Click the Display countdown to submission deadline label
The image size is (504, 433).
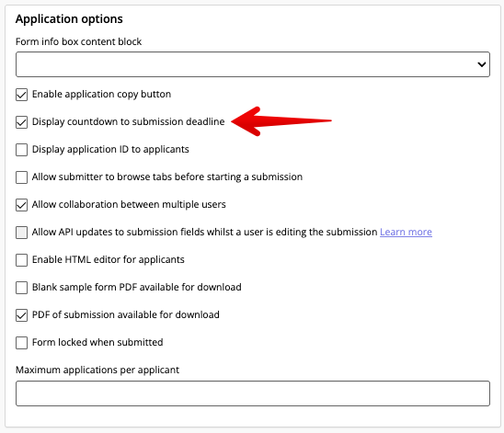[128, 121]
